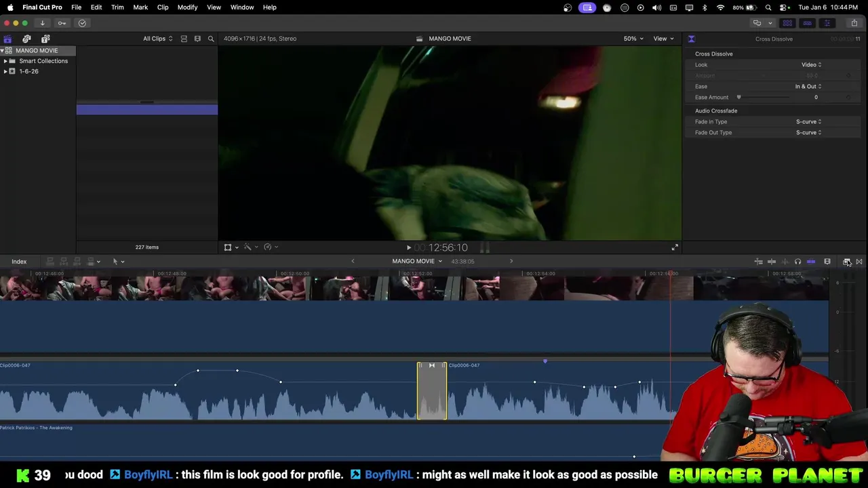Click the purple timeline marker
Screen dimensions: 868x488
tap(545, 361)
